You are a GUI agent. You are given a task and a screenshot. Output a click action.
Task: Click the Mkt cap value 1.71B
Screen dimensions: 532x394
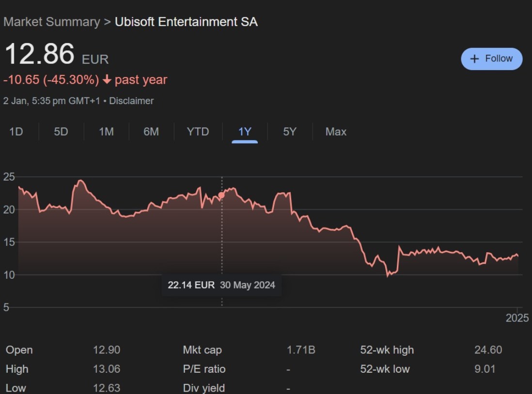(x=301, y=350)
